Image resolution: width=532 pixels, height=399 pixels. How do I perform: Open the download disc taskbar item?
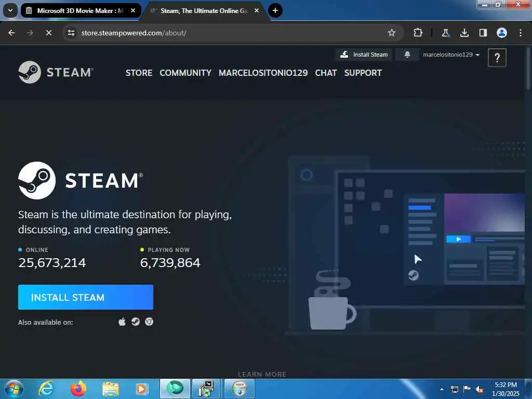239,389
